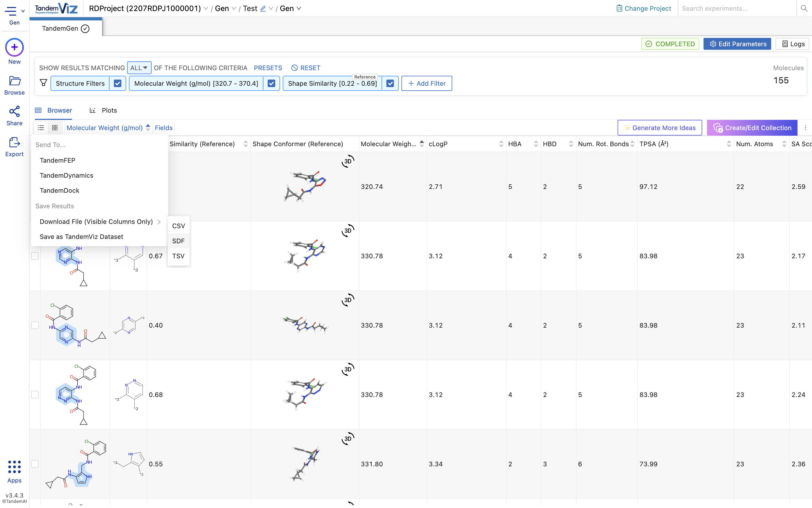Switch to list view icon
812x508 pixels.
pos(41,128)
